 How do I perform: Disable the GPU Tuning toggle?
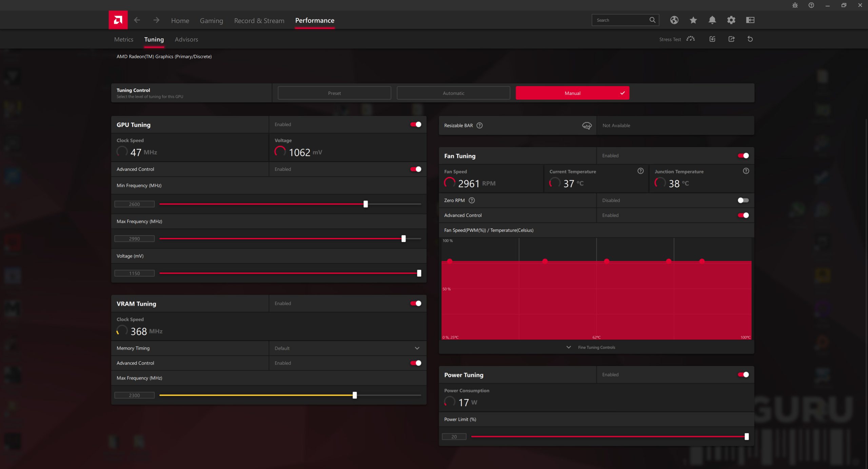click(x=416, y=124)
